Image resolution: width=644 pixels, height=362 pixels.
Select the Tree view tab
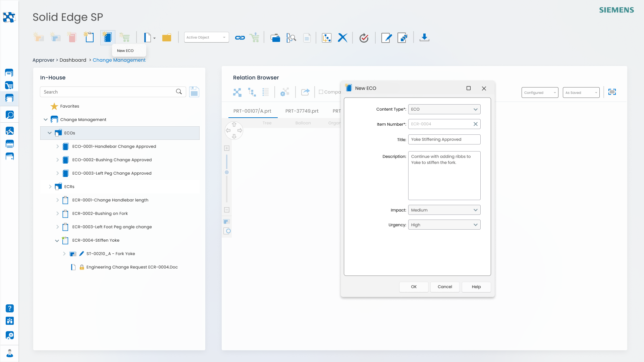point(267,123)
